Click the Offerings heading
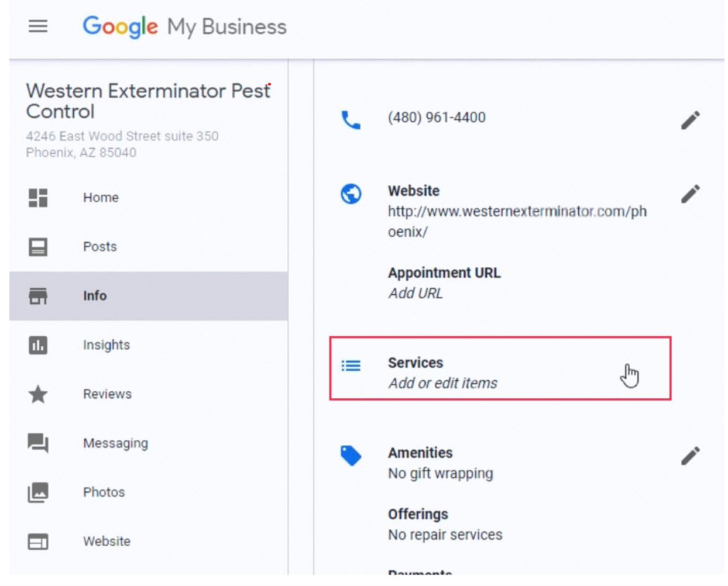Viewport: 728px width, 586px height. tap(418, 514)
